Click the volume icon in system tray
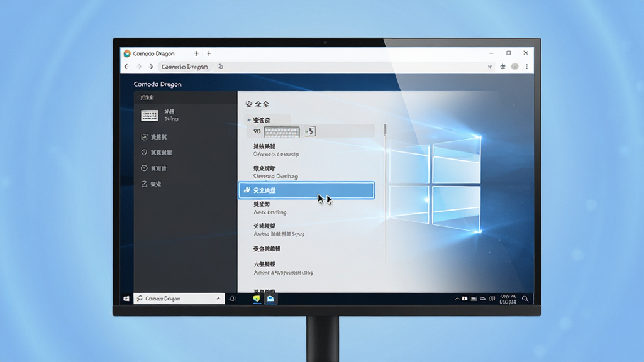Screen dimensions: 644x362 492,299
